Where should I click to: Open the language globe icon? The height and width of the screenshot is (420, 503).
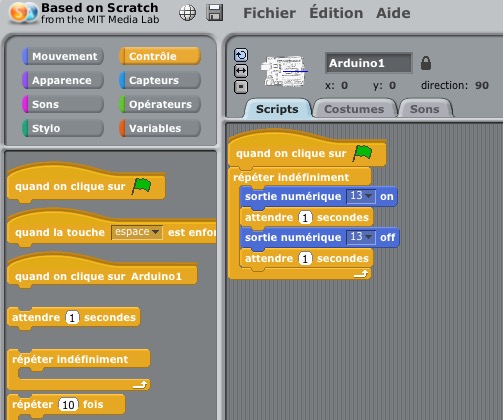(188, 13)
